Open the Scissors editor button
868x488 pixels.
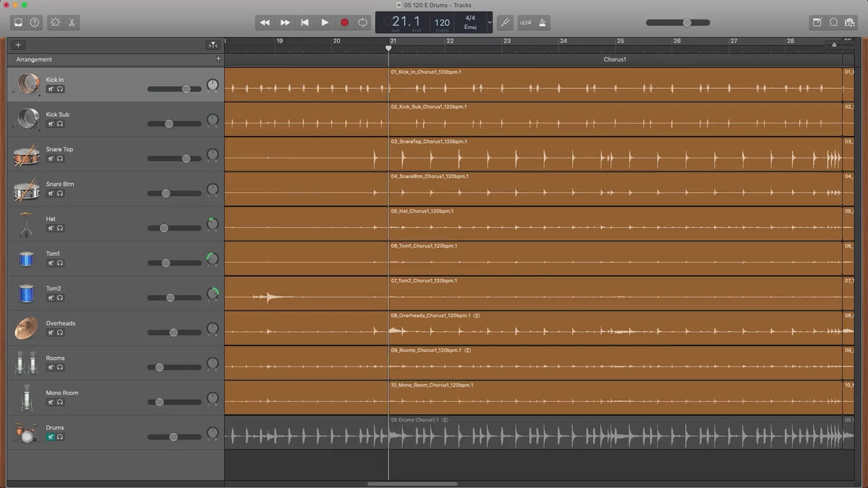pos(72,22)
